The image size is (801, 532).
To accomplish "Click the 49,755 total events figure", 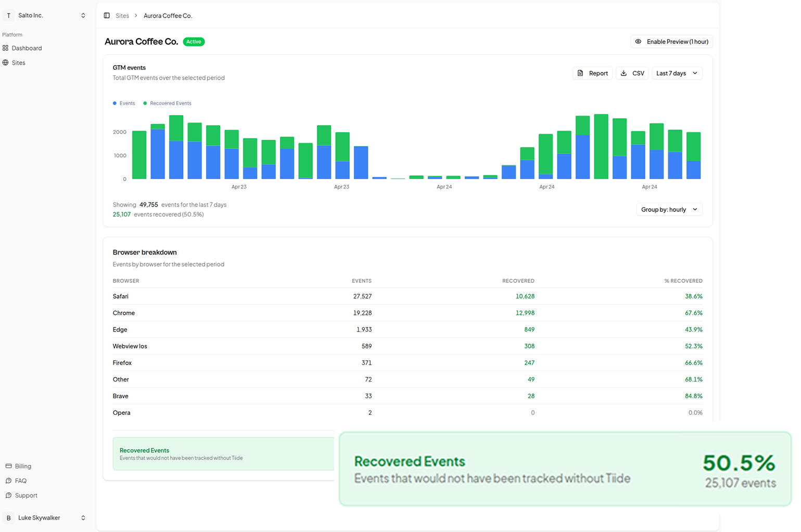I will coord(148,205).
